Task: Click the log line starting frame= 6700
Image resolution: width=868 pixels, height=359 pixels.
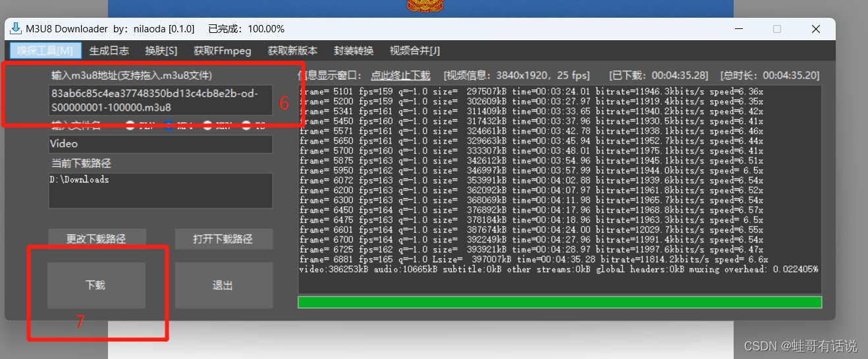Action: tap(531, 240)
